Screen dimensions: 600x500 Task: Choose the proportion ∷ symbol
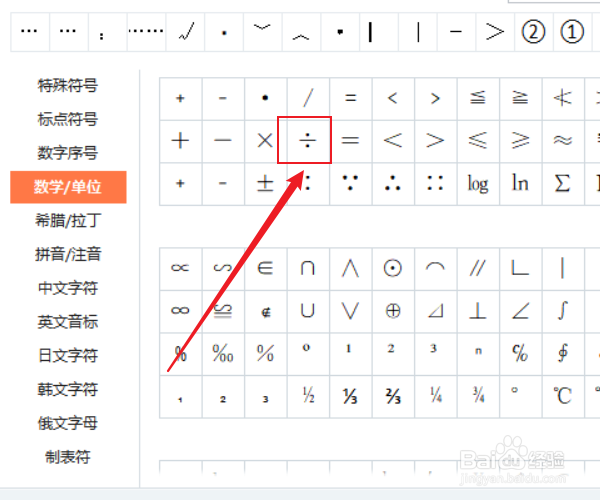435,184
